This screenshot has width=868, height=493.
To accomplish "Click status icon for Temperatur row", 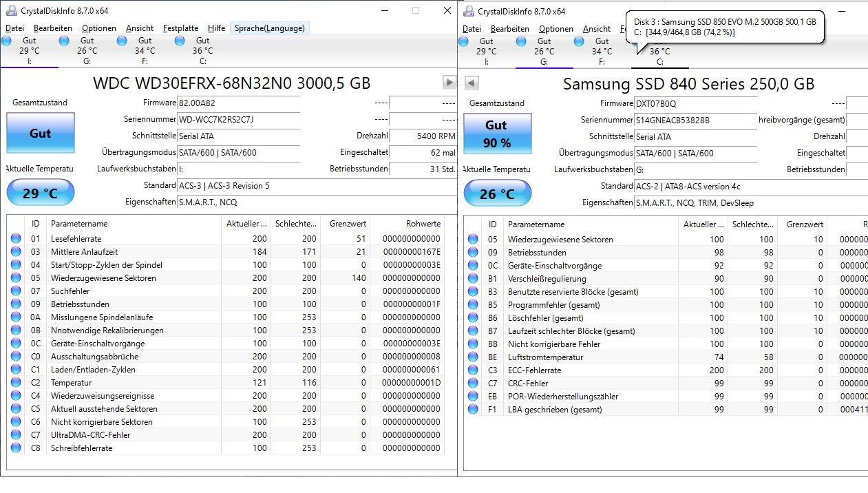I will (16, 383).
